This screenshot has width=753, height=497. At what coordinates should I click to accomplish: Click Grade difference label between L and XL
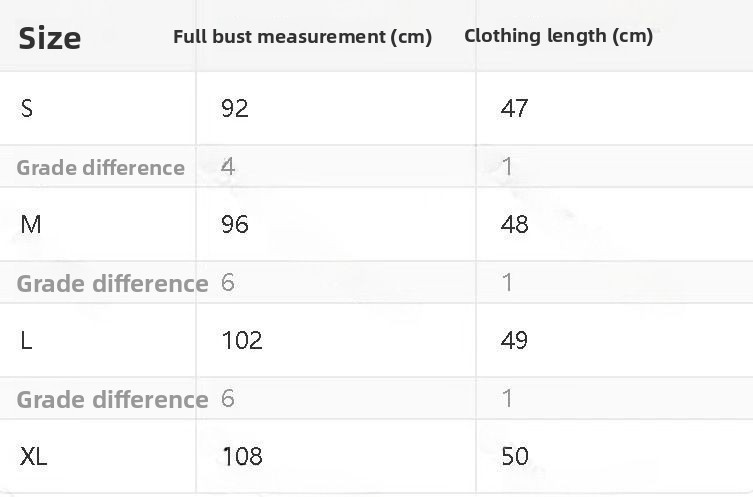112,399
